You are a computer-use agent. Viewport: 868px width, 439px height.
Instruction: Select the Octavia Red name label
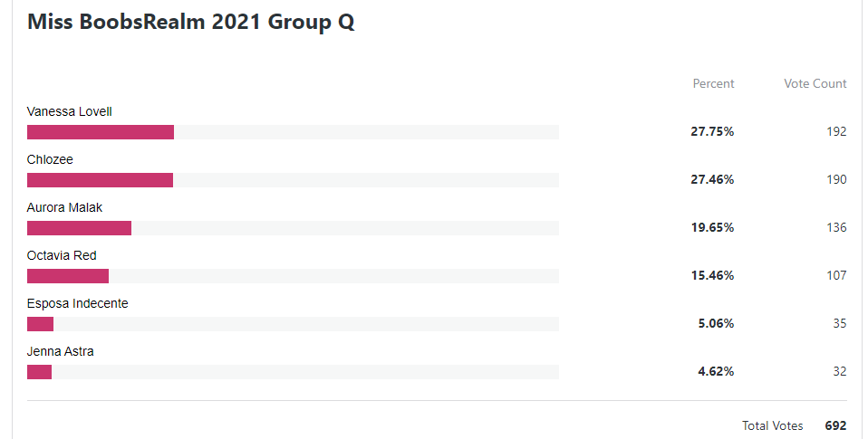[x=62, y=255]
